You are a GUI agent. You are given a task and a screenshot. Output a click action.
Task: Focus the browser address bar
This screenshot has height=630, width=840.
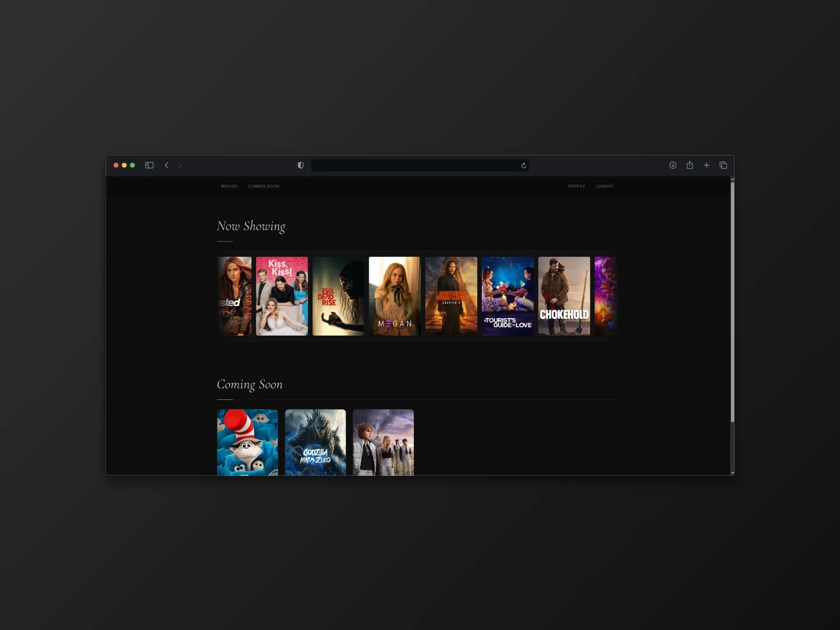pyautogui.click(x=420, y=165)
